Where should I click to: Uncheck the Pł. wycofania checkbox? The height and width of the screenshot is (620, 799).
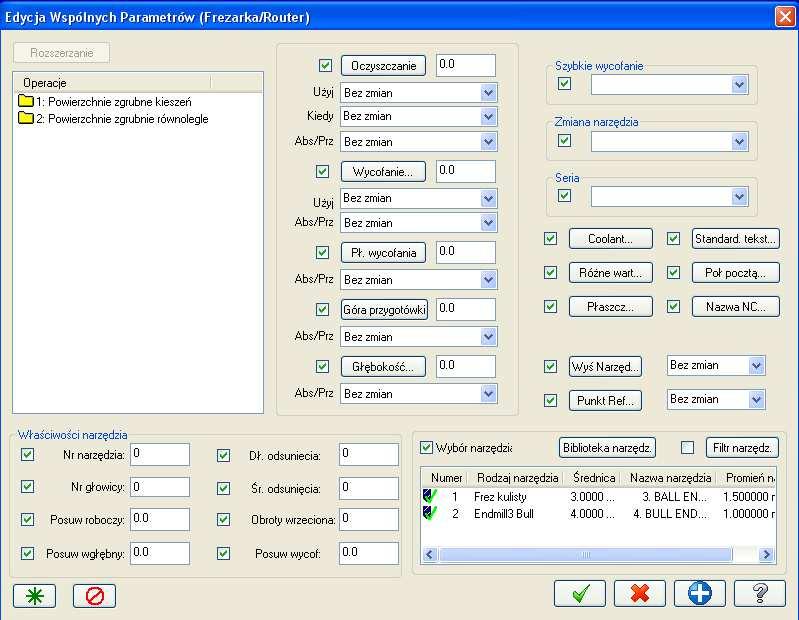click(323, 252)
